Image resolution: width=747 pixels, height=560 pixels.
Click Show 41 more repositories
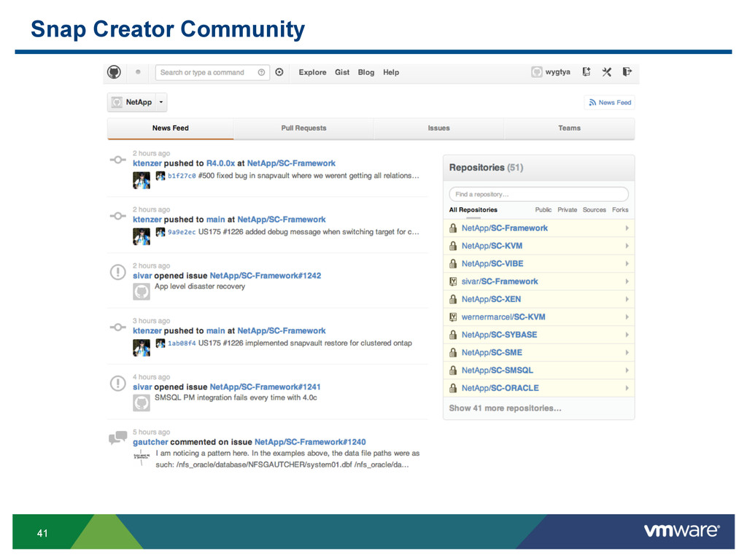(x=505, y=408)
